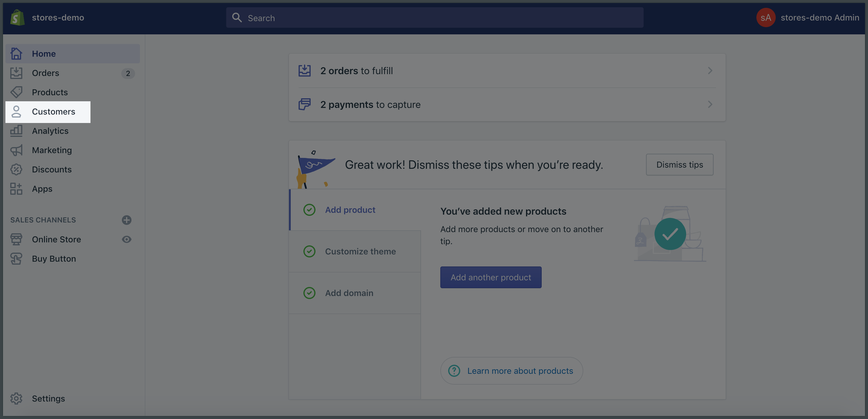This screenshot has height=419, width=868.
Task: Open the Orders section
Action: [x=46, y=73]
